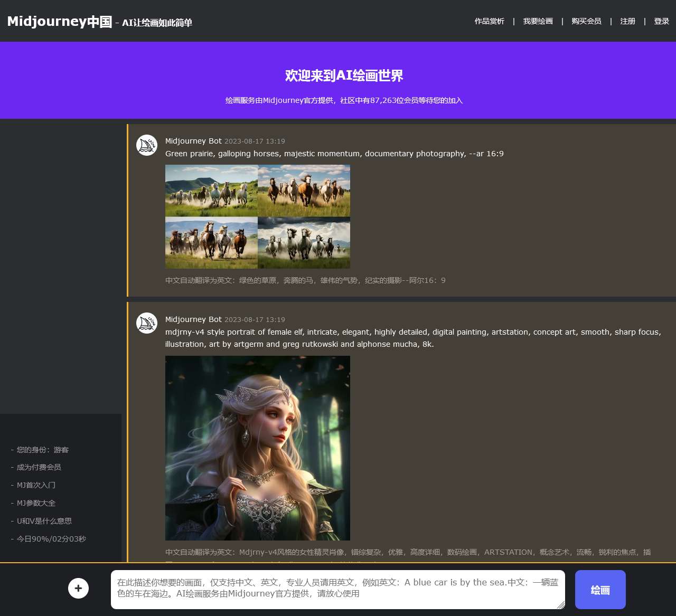Click the 注册 link
676x616 pixels.
point(627,21)
